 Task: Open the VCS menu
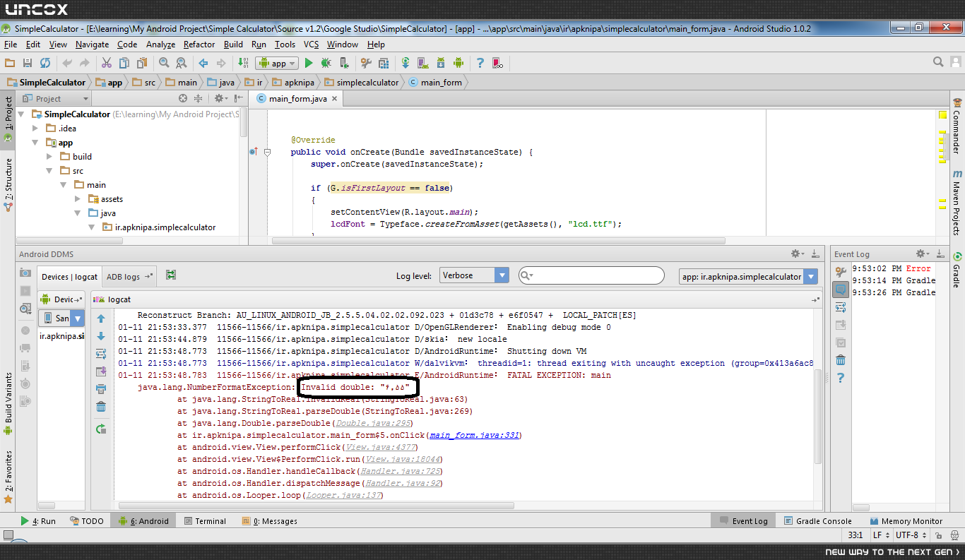click(311, 44)
